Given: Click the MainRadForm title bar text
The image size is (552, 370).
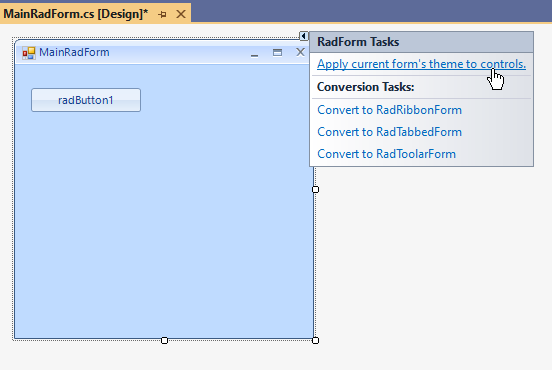Looking at the screenshot, I should 74,52.
